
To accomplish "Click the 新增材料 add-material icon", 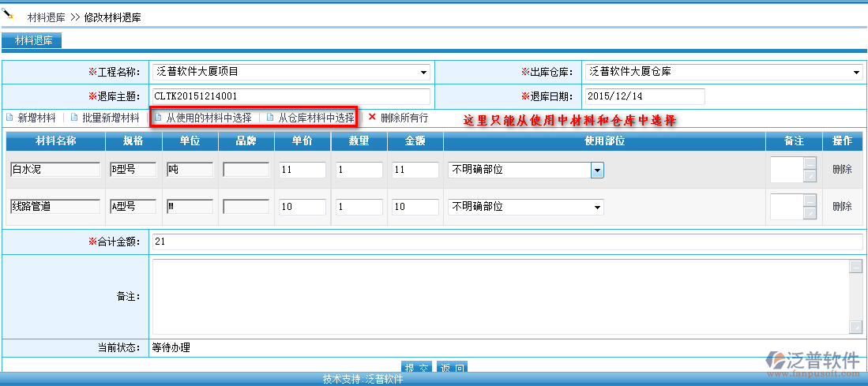I will click(x=10, y=118).
